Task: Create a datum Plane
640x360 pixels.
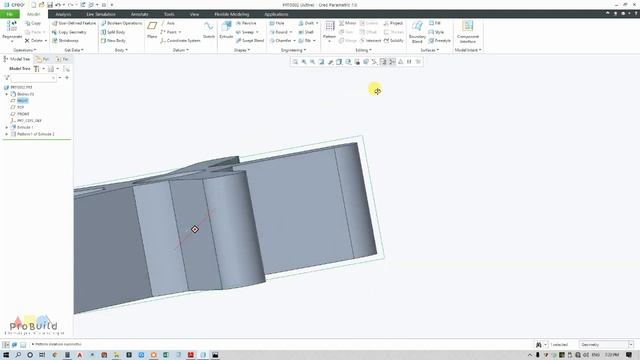Action: click(x=152, y=30)
